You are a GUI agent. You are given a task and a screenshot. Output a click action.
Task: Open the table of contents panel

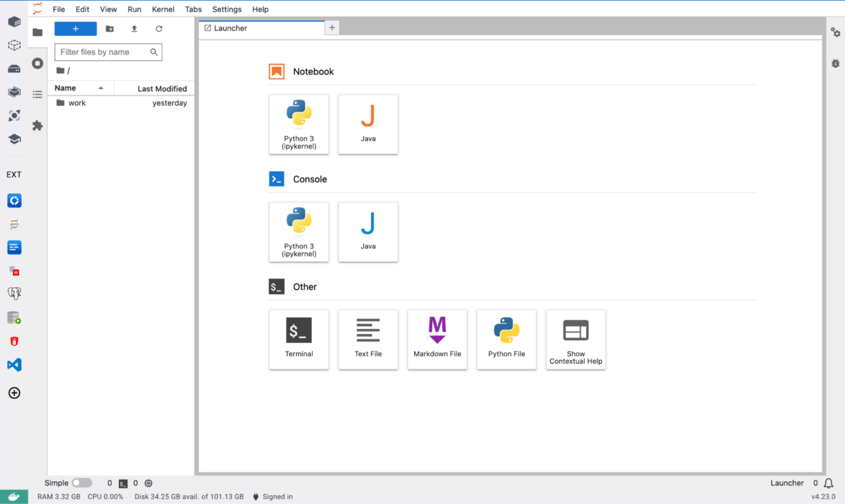click(x=37, y=94)
